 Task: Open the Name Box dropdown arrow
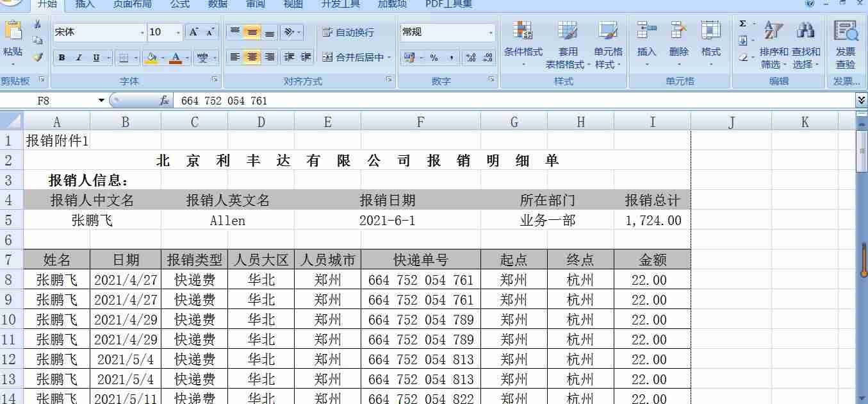101,101
